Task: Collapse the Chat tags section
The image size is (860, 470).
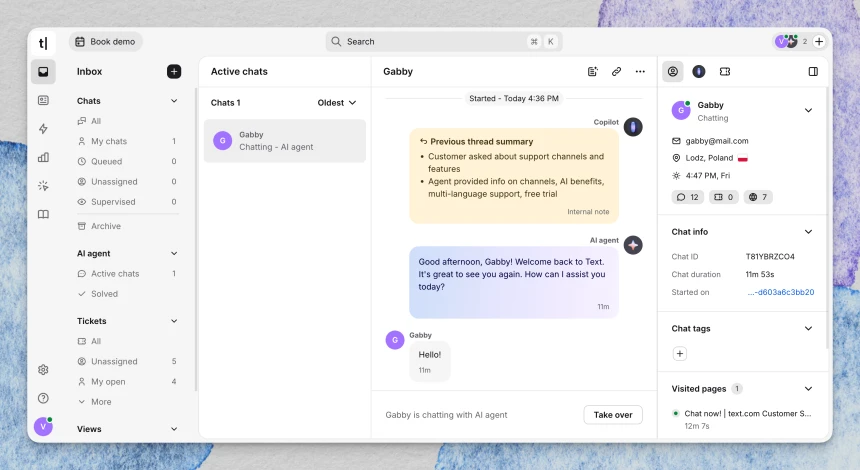Action: pyautogui.click(x=808, y=329)
